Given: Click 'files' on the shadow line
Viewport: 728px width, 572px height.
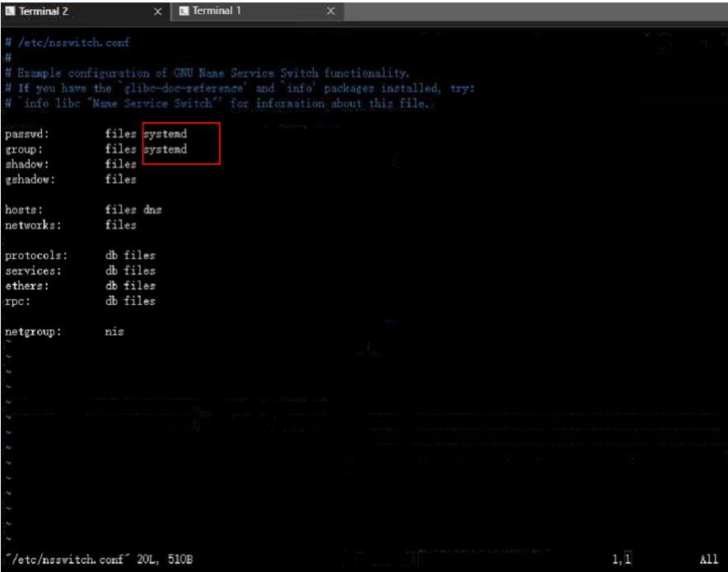Looking at the screenshot, I should point(121,165).
